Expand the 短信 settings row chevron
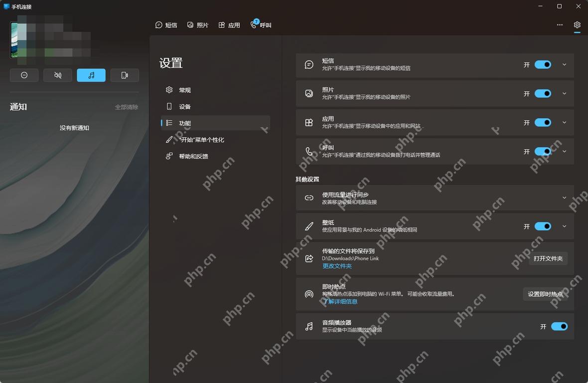This screenshot has height=383, width=588. 565,64
